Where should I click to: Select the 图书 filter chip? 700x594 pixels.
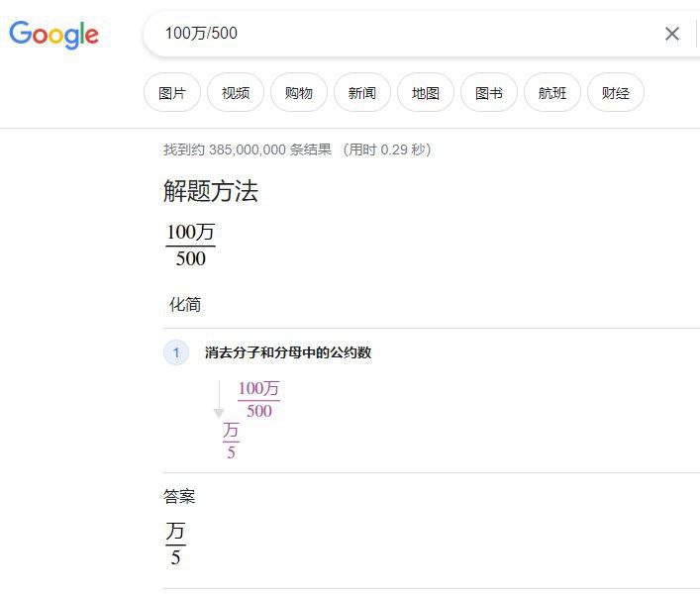[x=489, y=92]
